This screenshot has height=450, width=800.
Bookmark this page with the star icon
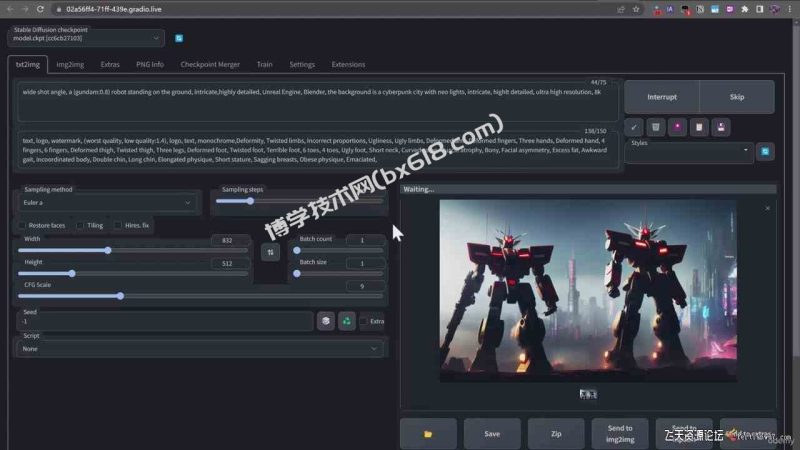(636, 9)
